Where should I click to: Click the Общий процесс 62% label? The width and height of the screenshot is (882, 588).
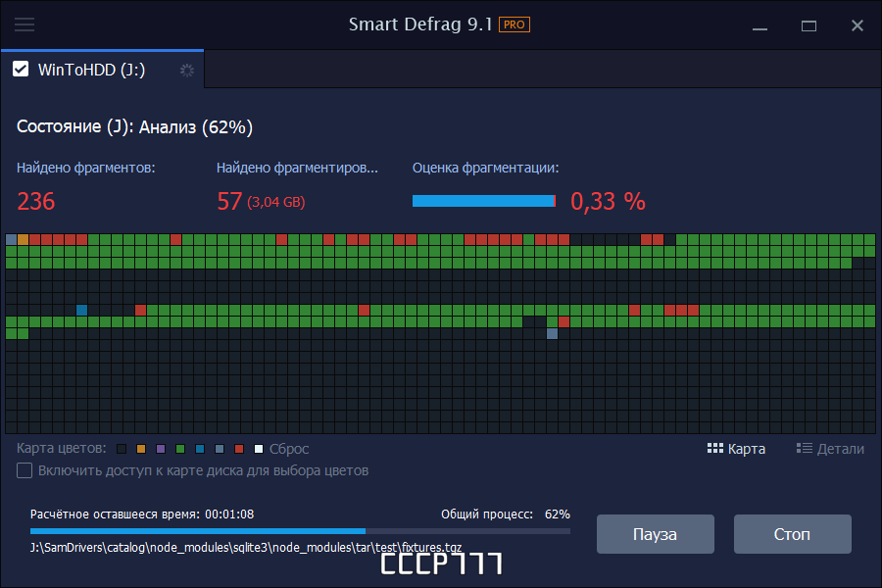click(x=505, y=514)
